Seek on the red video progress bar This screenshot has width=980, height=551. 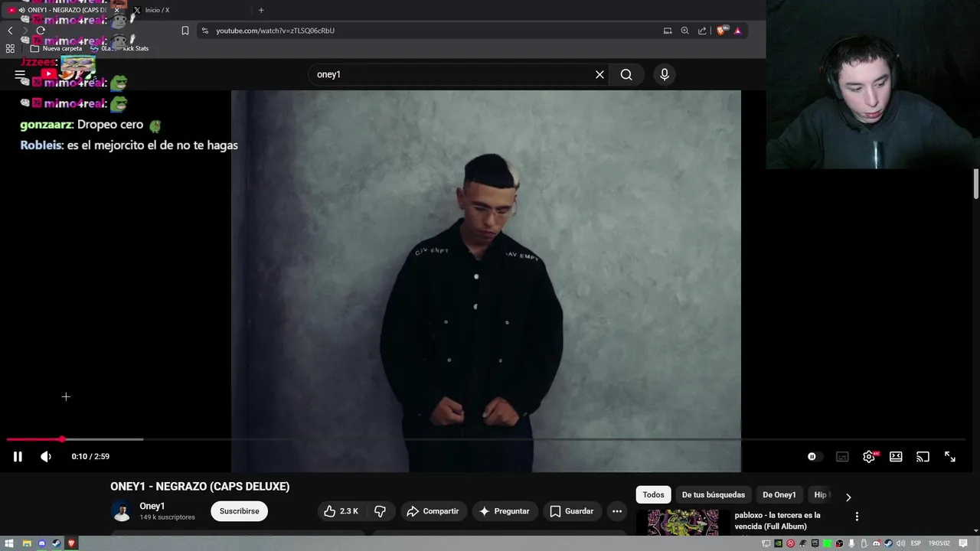(34, 439)
